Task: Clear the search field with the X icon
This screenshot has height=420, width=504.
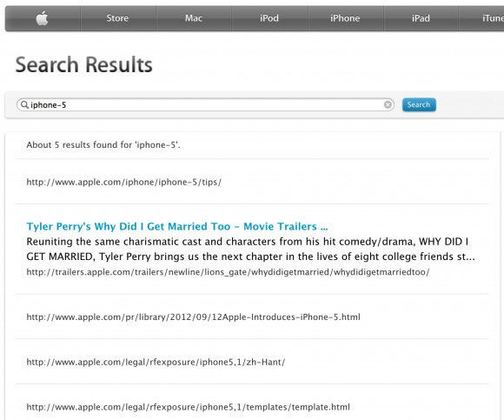Action: [x=388, y=104]
